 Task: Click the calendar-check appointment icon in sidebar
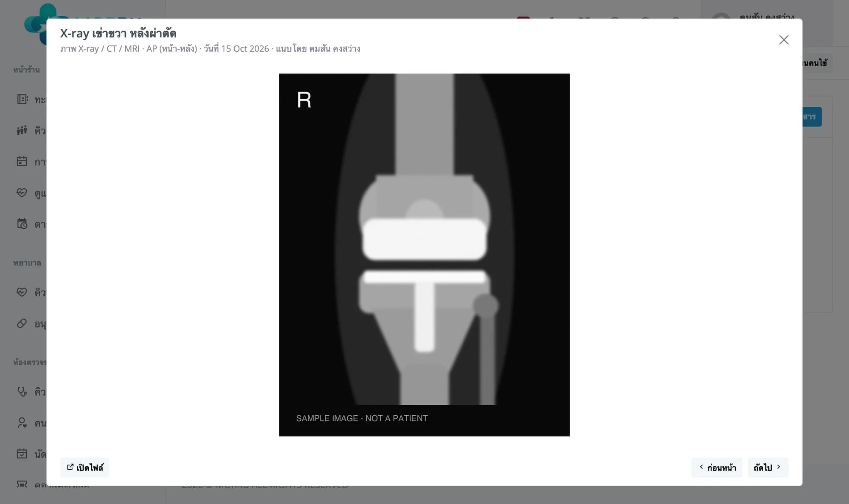(22, 454)
